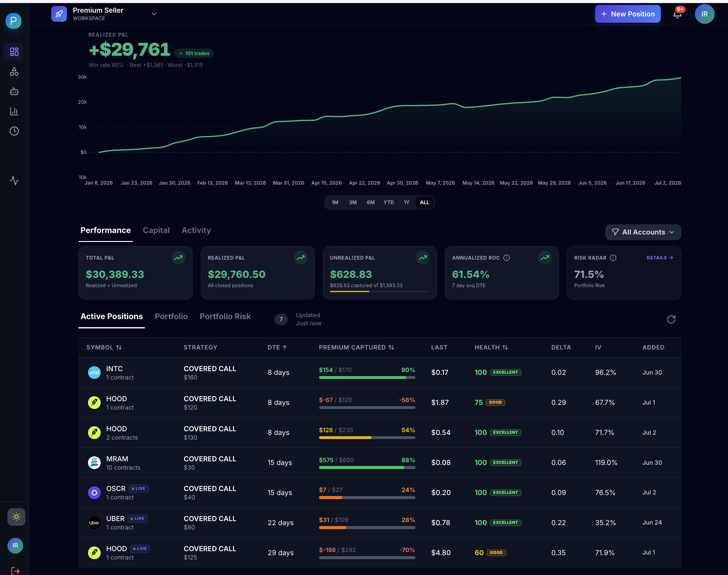Click the Intel logo in the INTC row

click(x=94, y=372)
